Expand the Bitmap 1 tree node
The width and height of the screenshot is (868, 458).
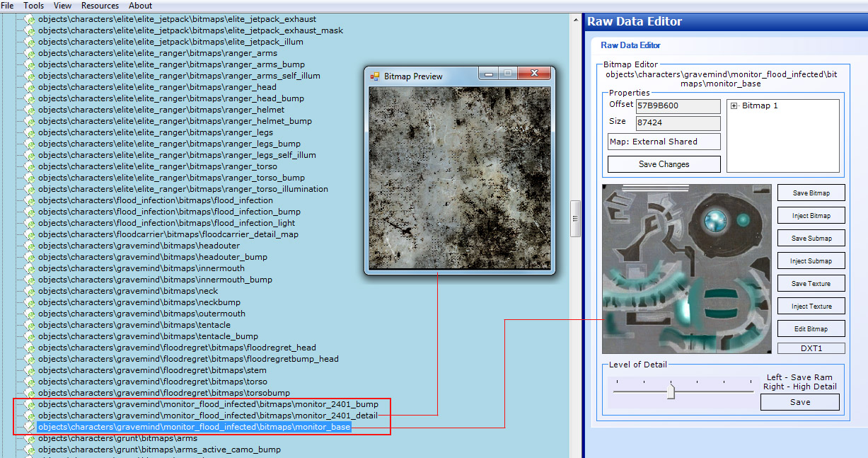[x=734, y=106]
